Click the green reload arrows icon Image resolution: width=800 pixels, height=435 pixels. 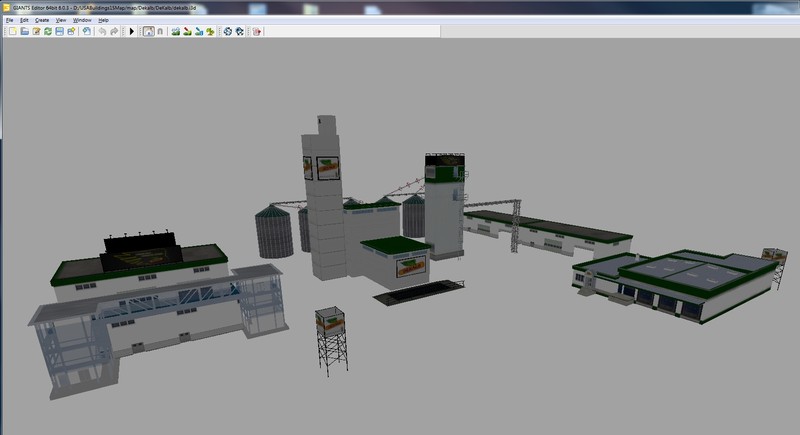tap(47, 32)
